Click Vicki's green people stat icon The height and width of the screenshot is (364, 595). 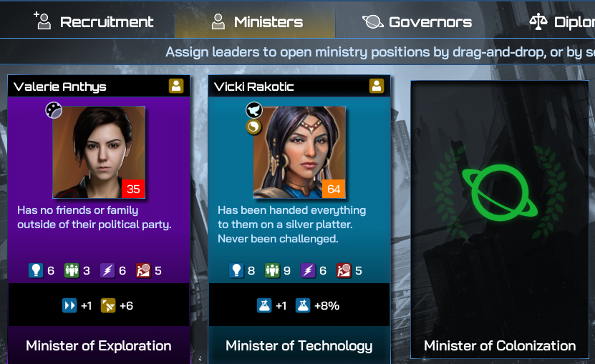(x=271, y=270)
